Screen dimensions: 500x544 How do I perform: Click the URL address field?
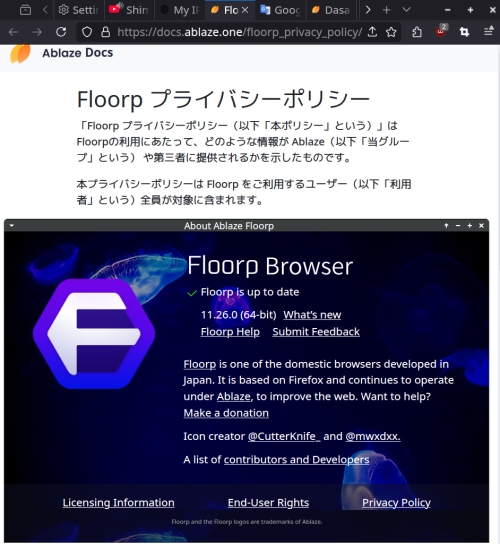(x=239, y=32)
